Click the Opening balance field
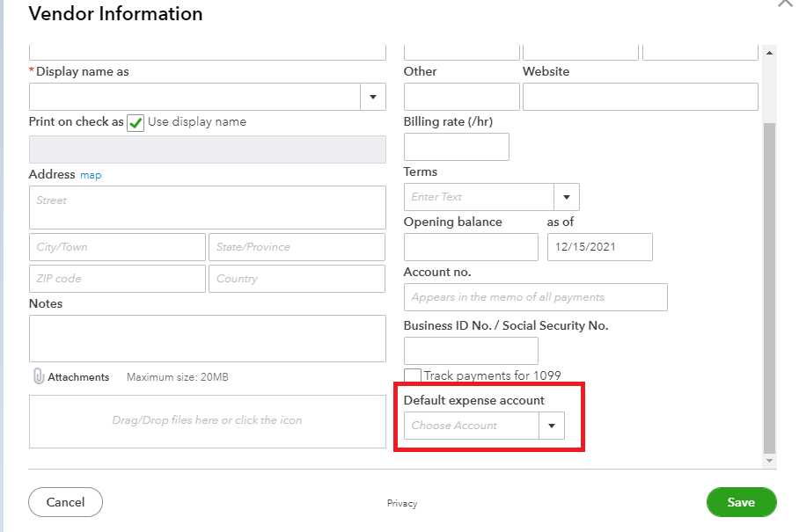Screen dimensions: 799x532 click(x=471, y=247)
